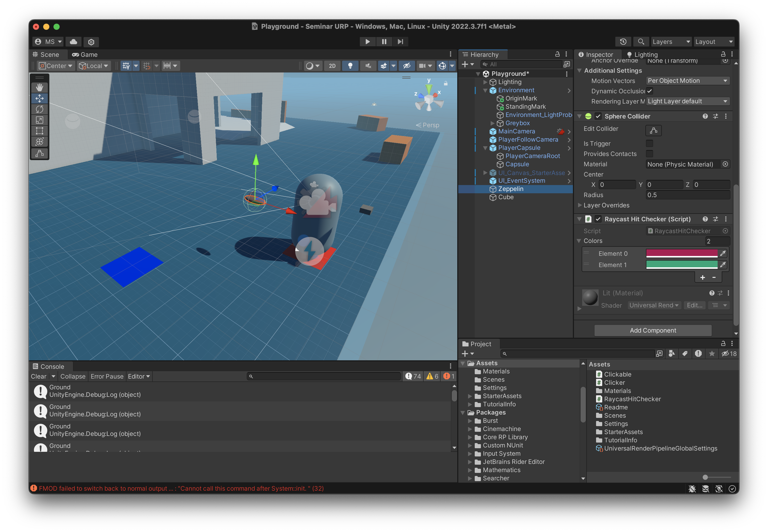Toggle scene audio mute

(368, 66)
